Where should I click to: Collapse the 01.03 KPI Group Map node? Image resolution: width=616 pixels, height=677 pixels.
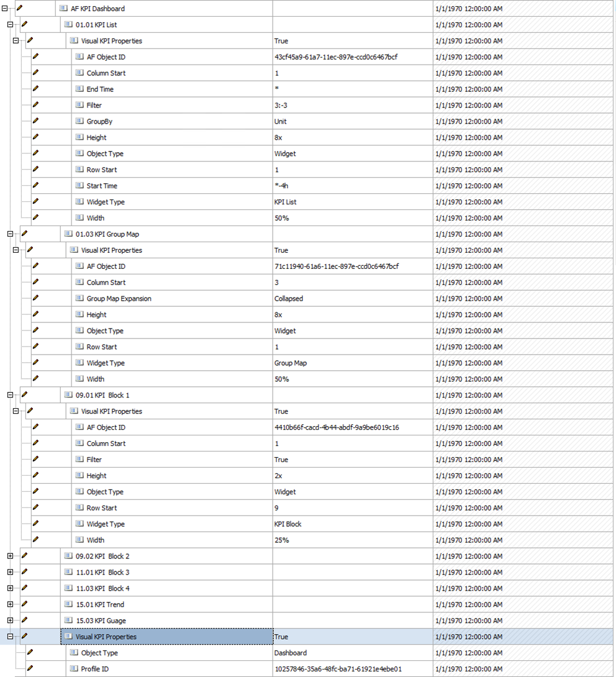click(x=10, y=234)
